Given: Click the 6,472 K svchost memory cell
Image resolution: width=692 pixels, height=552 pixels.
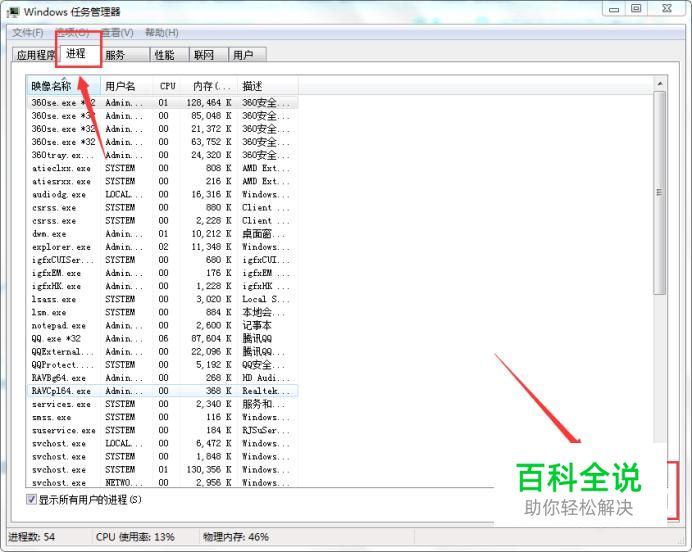Looking at the screenshot, I should point(214,443).
